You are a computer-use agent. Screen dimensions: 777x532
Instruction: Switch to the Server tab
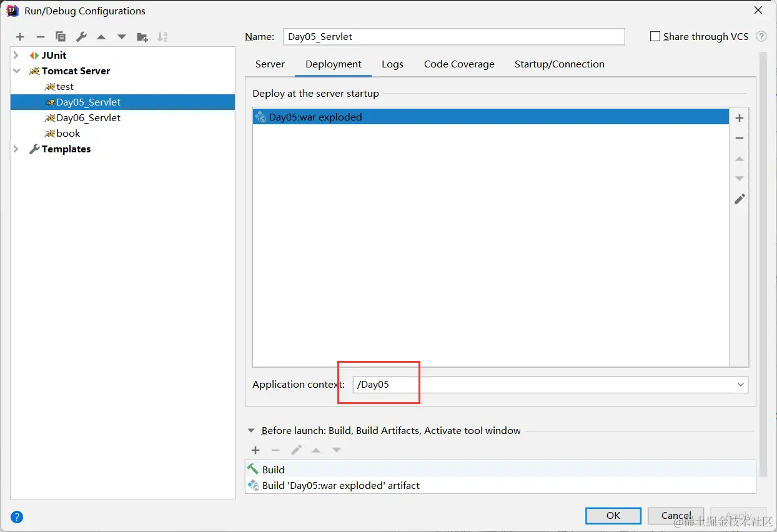(x=270, y=64)
